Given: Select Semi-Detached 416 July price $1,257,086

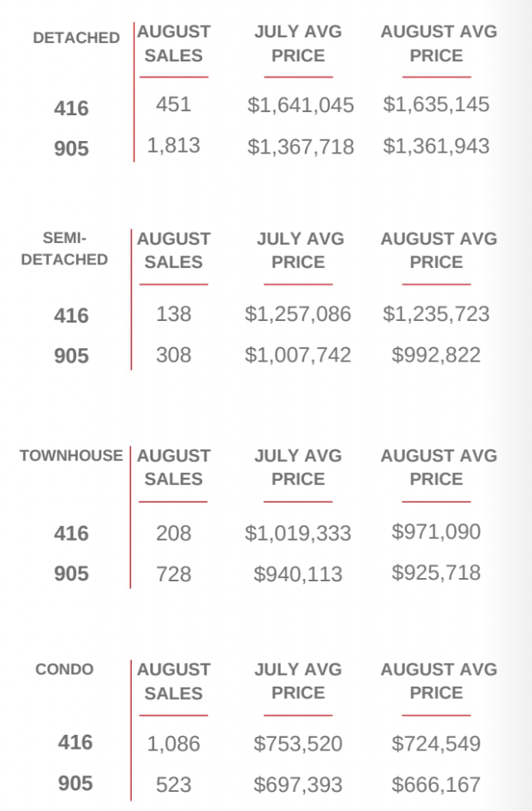Looking at the screenshot, I should (x=297, y=314).
